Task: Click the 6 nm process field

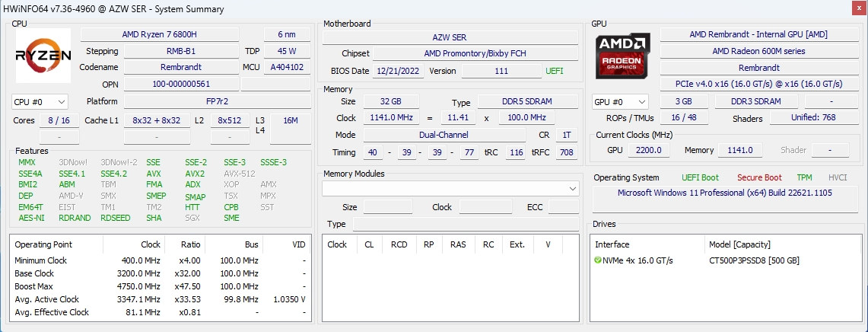Action: point(287,34)
